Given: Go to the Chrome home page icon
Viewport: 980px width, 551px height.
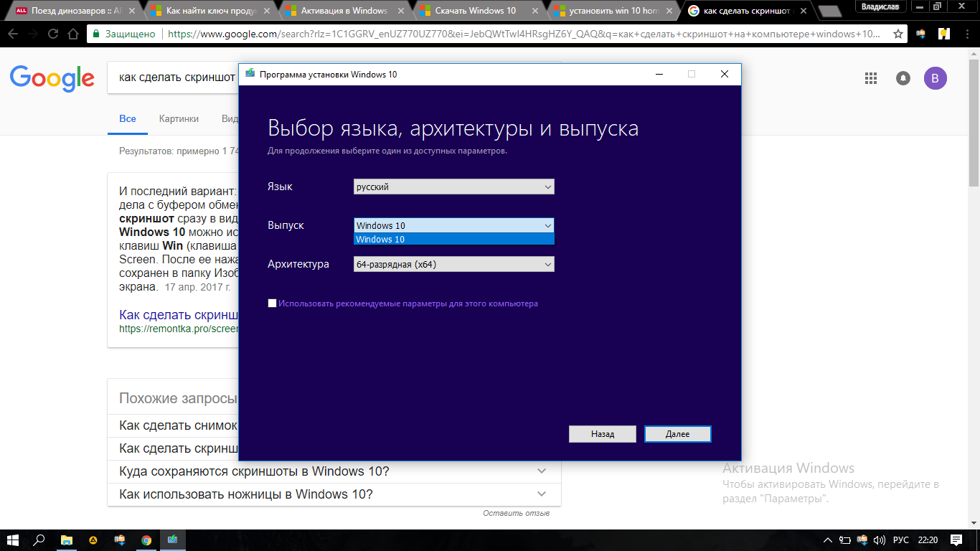Looking at the screenshot, I should tap(73, 34).
